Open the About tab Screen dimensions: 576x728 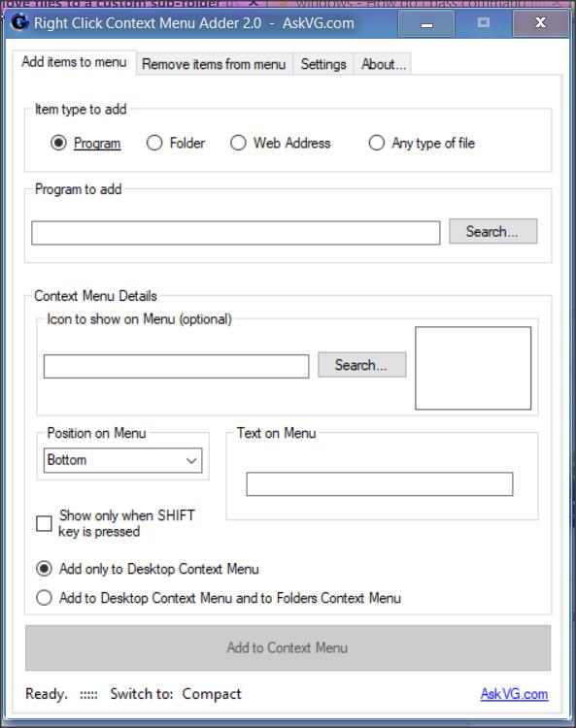coord(384,64)
